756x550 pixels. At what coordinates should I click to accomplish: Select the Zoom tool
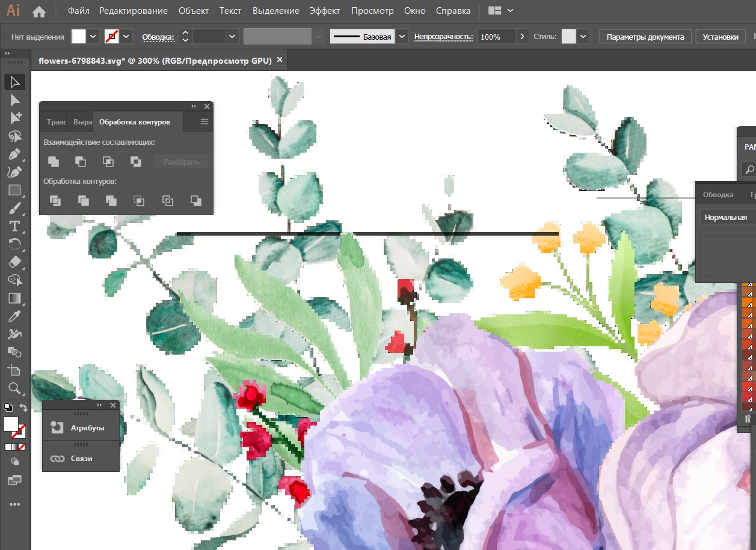(15, 388)
